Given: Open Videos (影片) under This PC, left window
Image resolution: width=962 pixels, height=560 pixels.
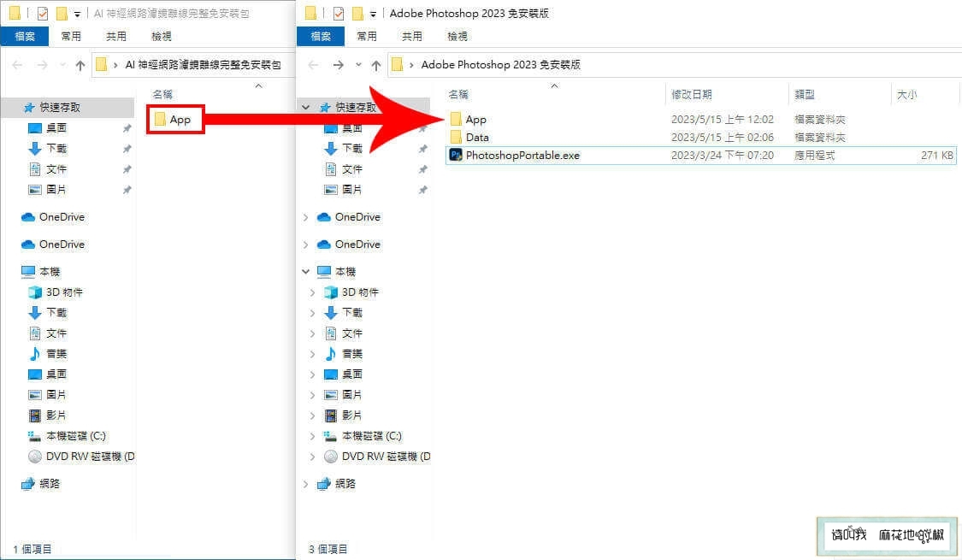Looking at the screenshot, I should tap(48, 416).
